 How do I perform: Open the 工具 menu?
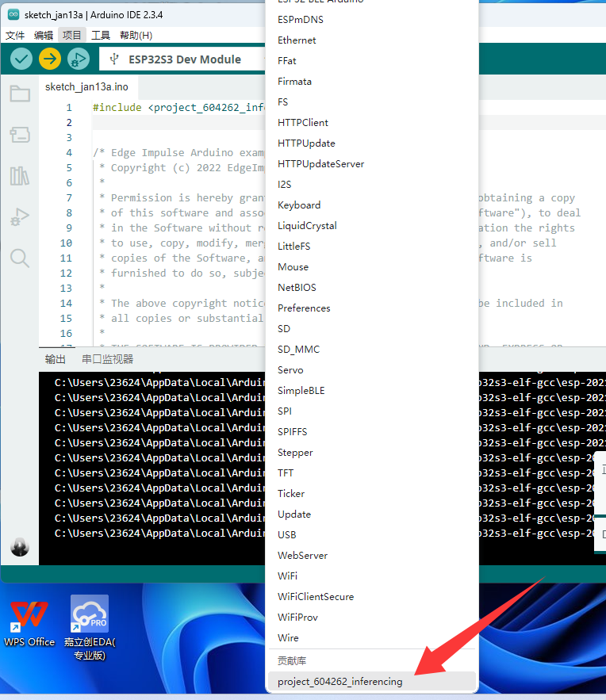point(101,35)
